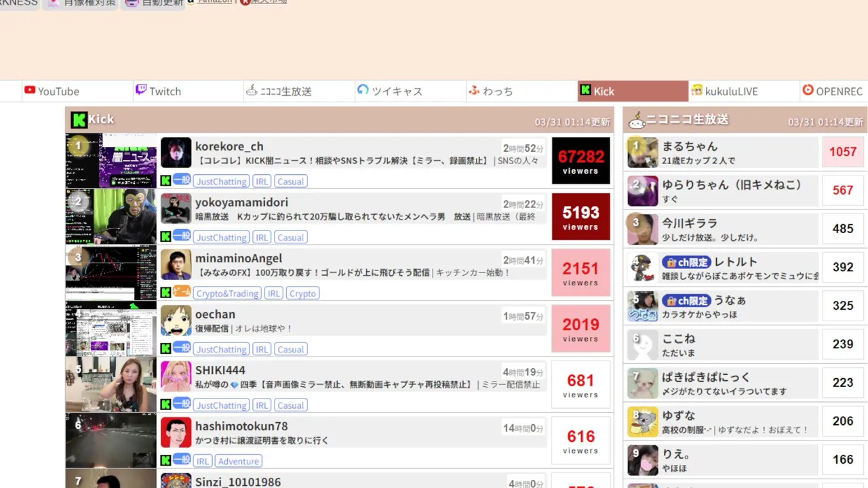Open hashimotokun78 stream thumbnail
The height and width of the screenshot is (488, 868).
(x=111, y=441)
